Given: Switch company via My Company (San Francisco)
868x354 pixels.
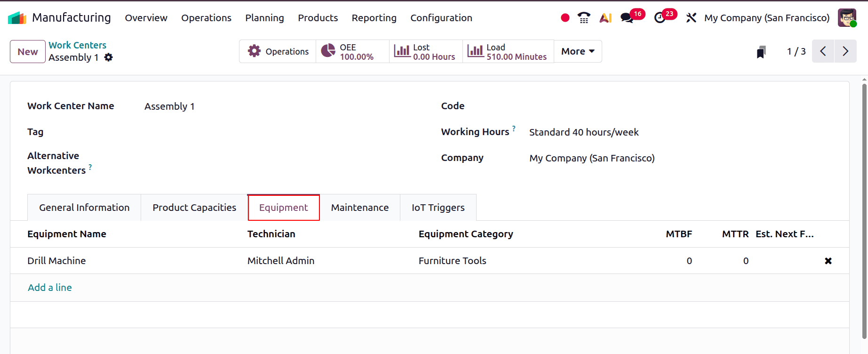Looking at the screenshot, I should (767, 18).
